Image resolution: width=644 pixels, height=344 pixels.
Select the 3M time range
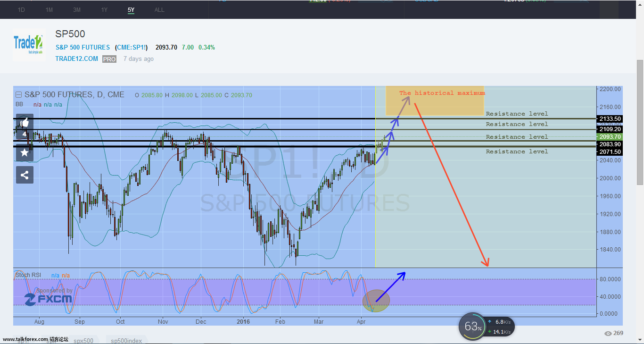tap(77, 9)
